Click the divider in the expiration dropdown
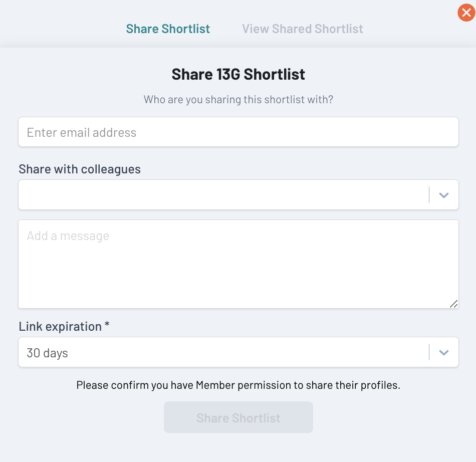The width and height of the screenshot is (476, 462). [x=429, y=352]
